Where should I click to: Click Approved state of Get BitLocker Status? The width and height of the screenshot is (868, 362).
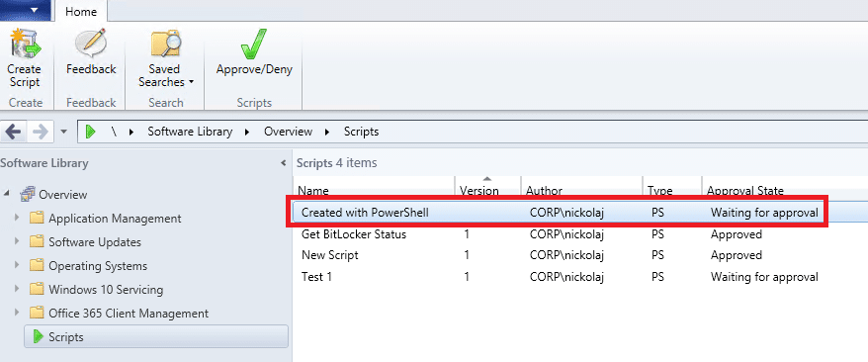pyautogui.click(x=737, y=234)
